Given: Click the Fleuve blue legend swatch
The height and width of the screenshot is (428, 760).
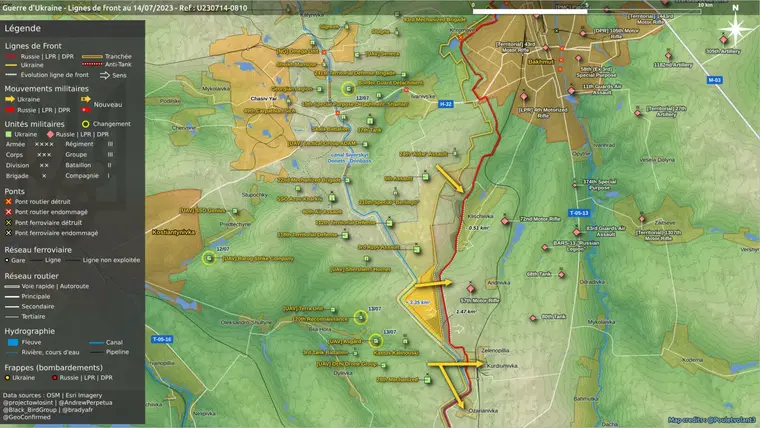Looking at the screenshot, I should click(13, 342).
